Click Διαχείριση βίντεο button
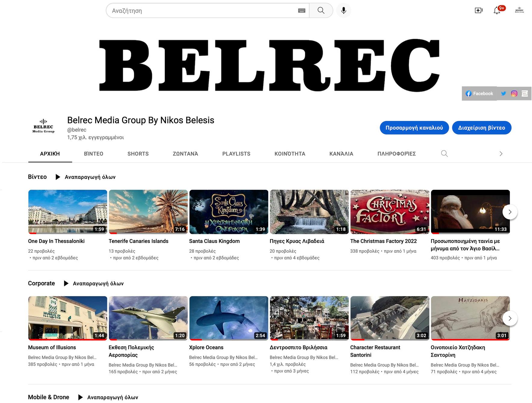This screenshot has height=403, width=532. 482,128
